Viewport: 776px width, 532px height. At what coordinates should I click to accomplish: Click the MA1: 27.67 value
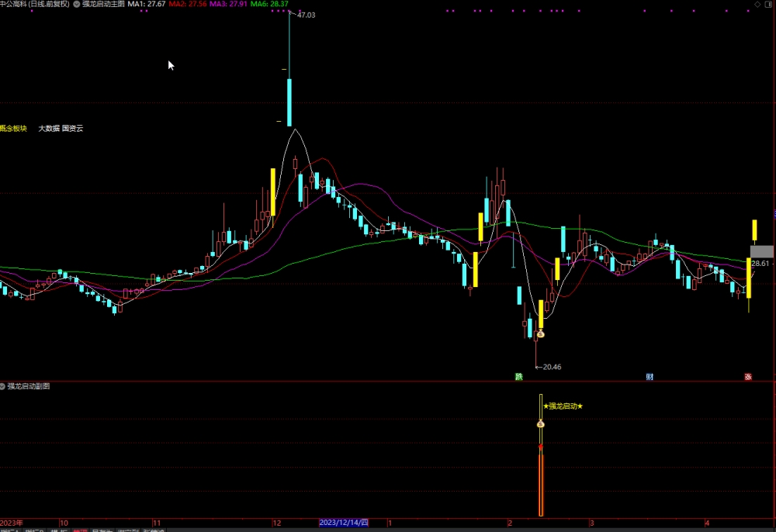coord(147,4)
